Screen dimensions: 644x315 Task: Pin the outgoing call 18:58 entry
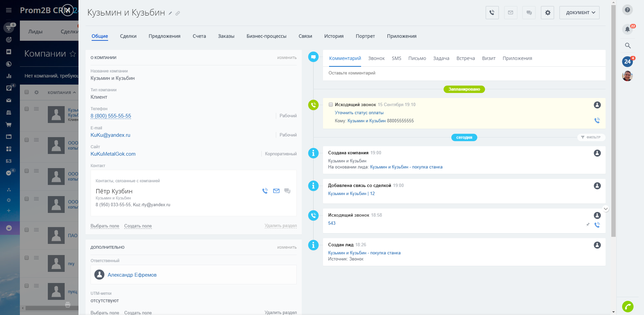tap(588, 224)
